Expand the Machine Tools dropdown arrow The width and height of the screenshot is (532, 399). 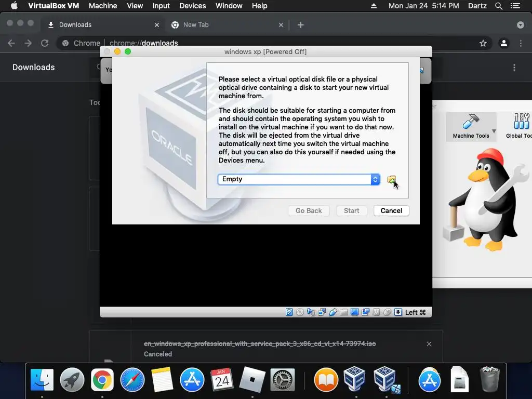(494, 131)
